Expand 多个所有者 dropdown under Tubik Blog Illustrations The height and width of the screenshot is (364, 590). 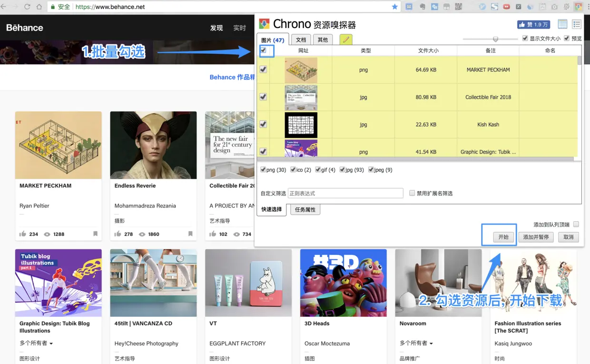click(x=36, y=343)
